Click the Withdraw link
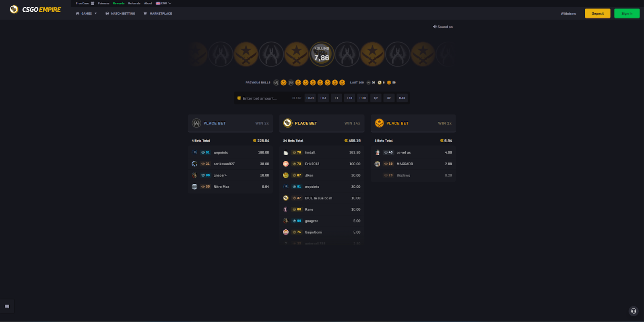Image resolution: width=644 pixels, height=322 pixels. pos(568,14)
